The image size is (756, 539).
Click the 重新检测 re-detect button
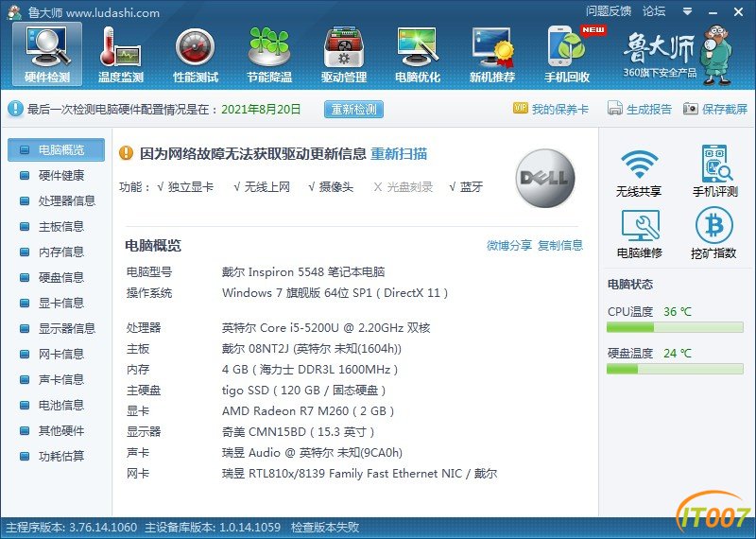(x=353, y=109)
